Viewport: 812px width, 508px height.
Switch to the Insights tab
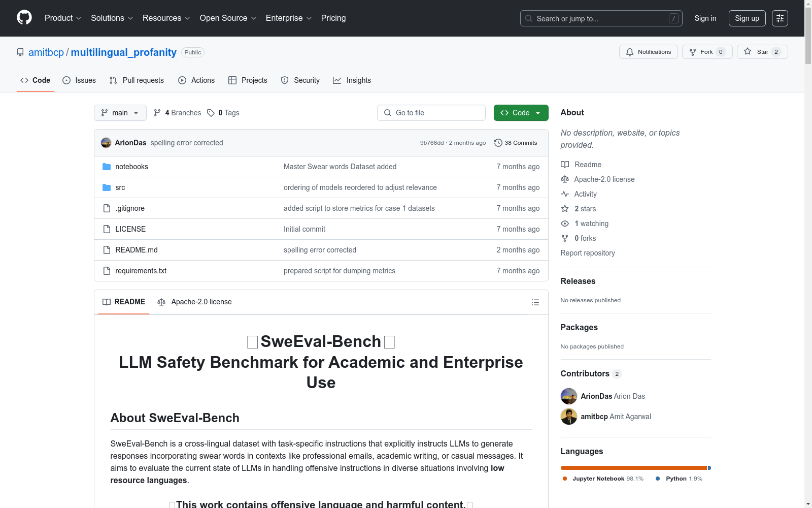pos(352,80)
